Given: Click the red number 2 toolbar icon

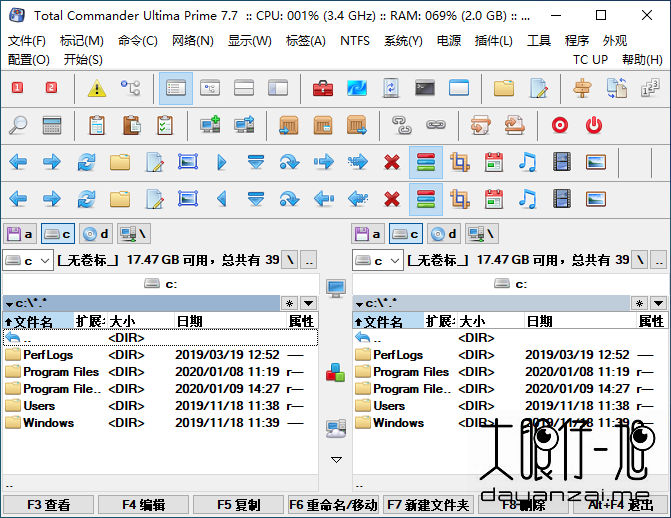Looking at the screenshot, I should tap(51, 88).
